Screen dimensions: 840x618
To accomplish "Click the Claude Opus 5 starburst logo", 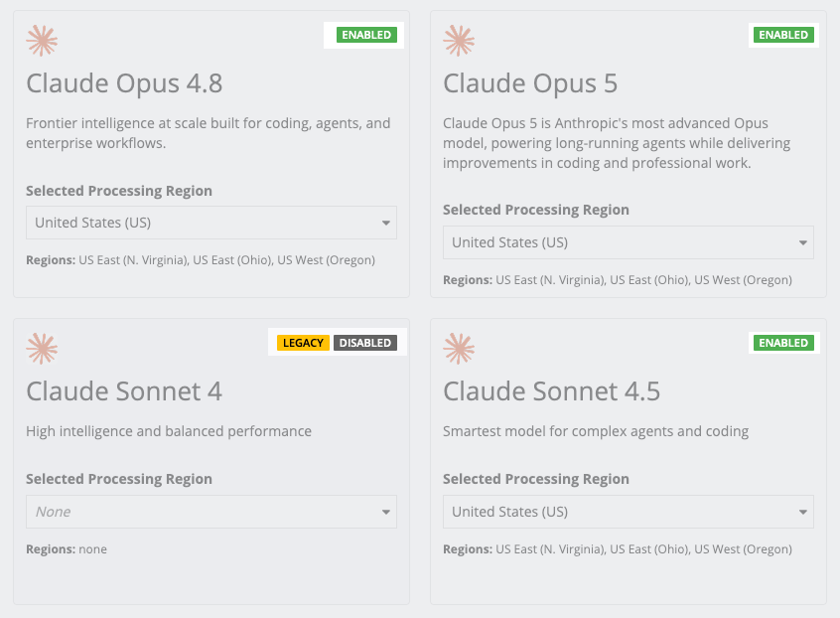I will click(459, 41).
